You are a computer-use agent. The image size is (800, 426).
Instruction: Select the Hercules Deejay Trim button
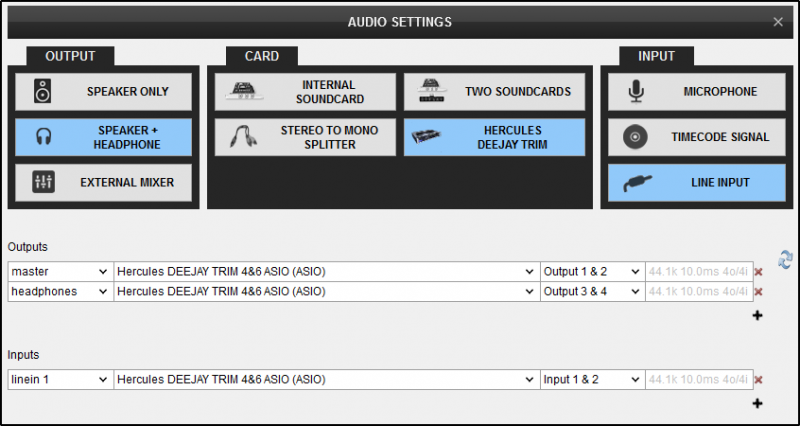pyautogui.click(x=494, y=137)
